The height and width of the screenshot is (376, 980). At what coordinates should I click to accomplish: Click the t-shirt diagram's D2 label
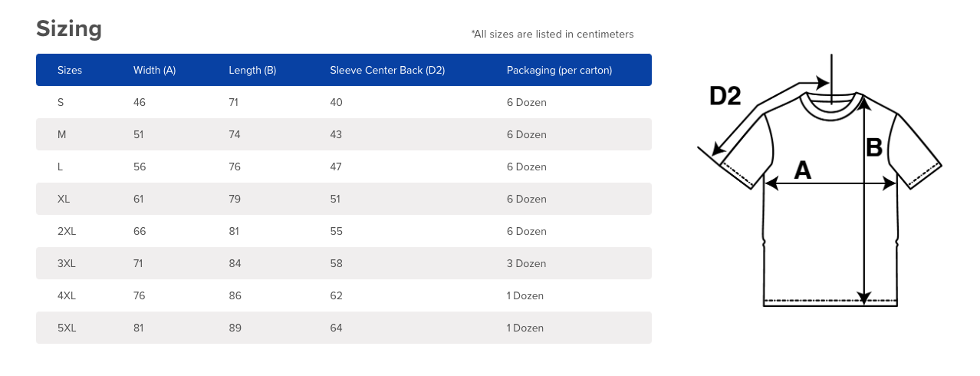pyautogui.click(x=725, y=96)
